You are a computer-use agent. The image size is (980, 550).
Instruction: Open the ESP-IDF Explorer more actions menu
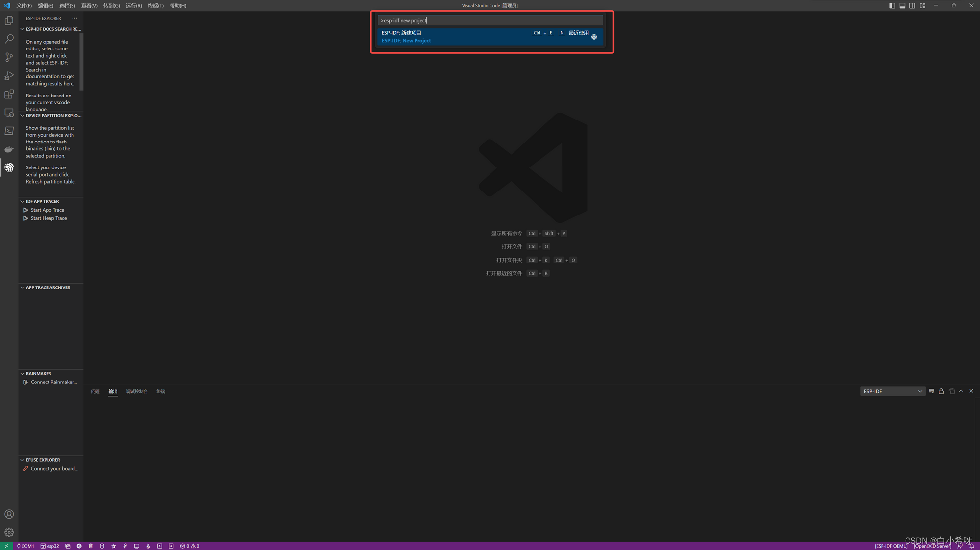[74, 18]
